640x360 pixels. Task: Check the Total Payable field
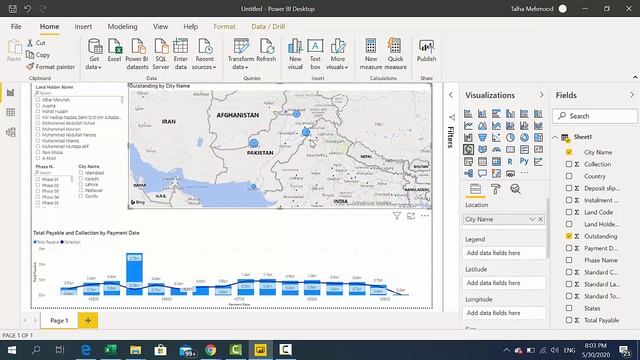569,320
